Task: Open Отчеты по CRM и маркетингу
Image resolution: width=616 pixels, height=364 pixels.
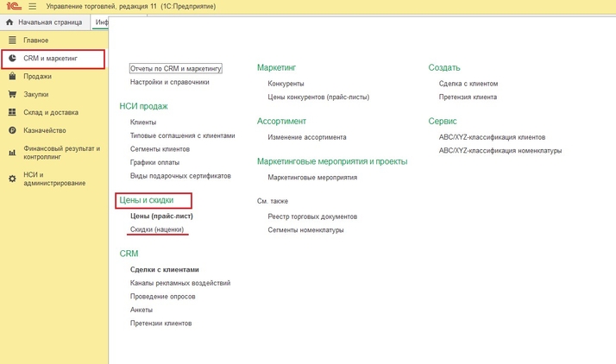Action: (176, 68)
